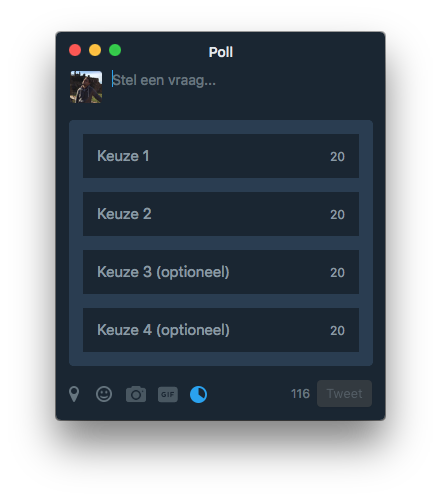Close the Poll window with red button

tap(75, 50)
